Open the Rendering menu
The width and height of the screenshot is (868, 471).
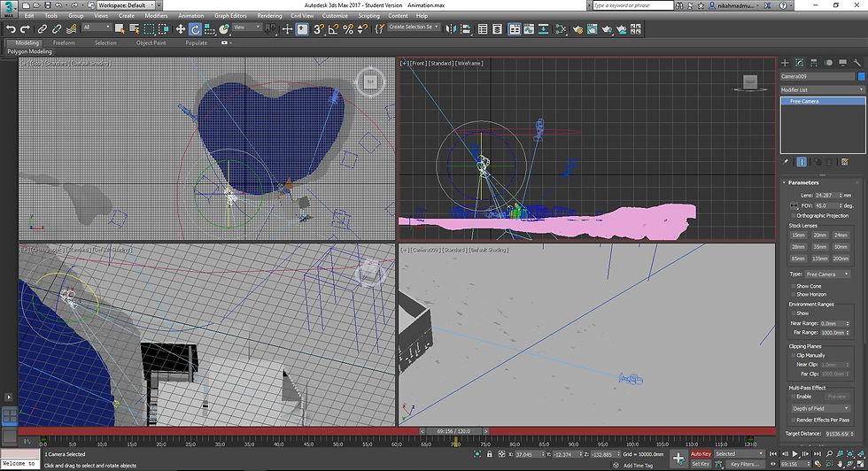coord(269,16)
